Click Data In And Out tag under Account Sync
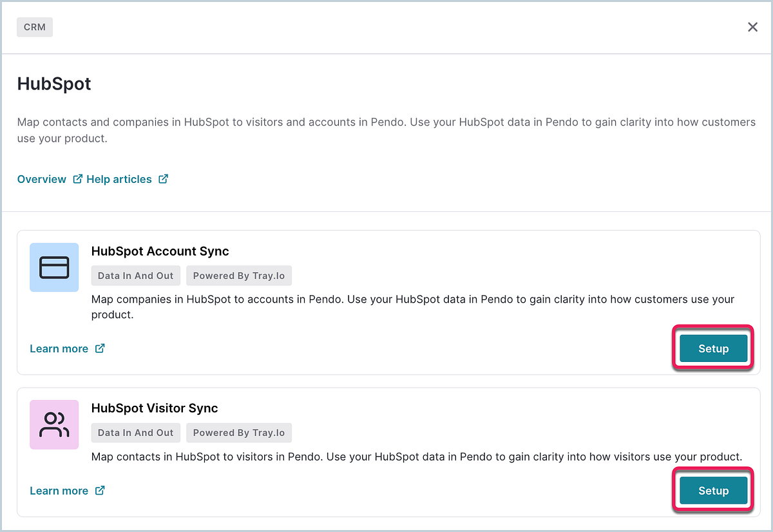773x532 pixels. [x=136, y=276]
